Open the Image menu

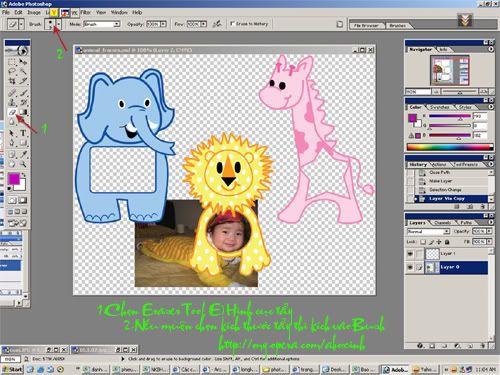tap(34, 12)
